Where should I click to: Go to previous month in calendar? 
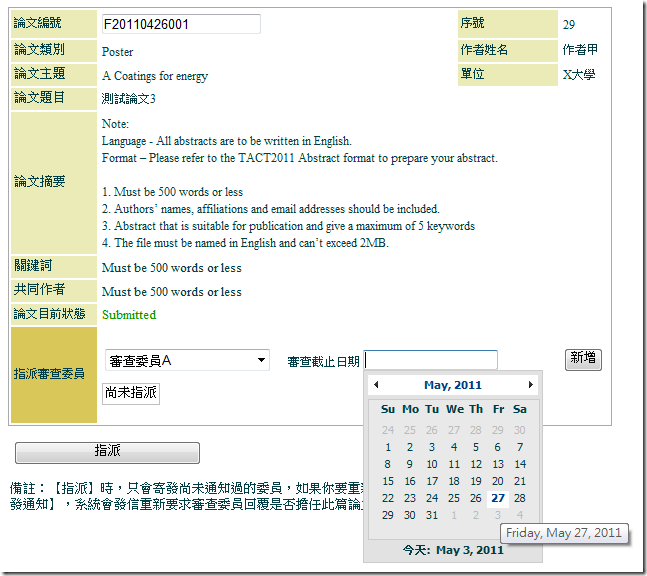376,385
